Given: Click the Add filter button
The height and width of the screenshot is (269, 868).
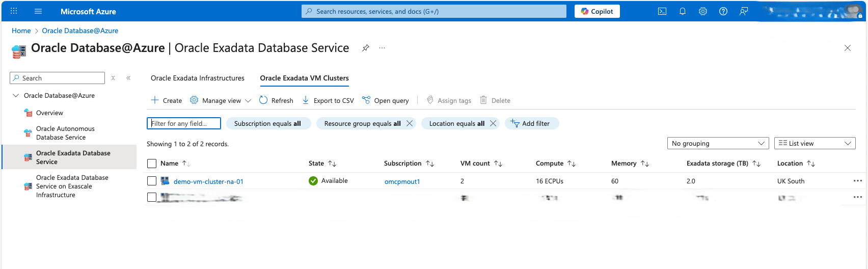Looking at the screenshot, I should tap(531, 123).
